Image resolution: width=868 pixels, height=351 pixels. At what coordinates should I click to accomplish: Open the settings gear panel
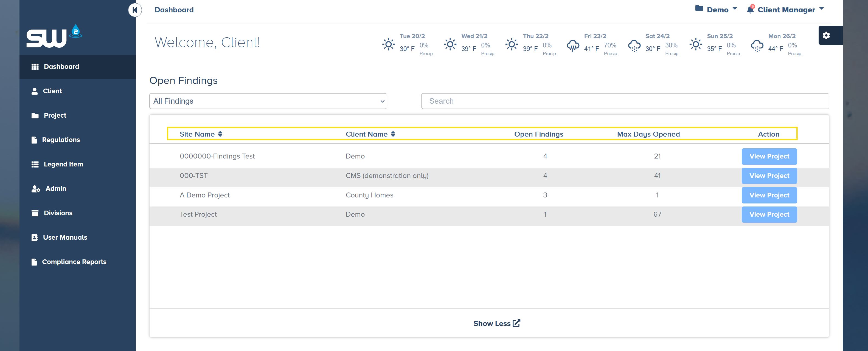coord(826,35)
